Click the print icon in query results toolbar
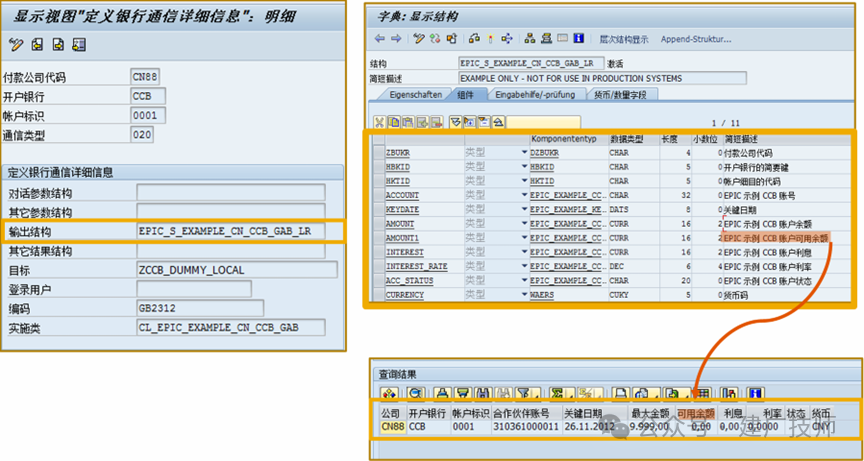Viewport: 864px width, 461px height. tap(620, 393)
